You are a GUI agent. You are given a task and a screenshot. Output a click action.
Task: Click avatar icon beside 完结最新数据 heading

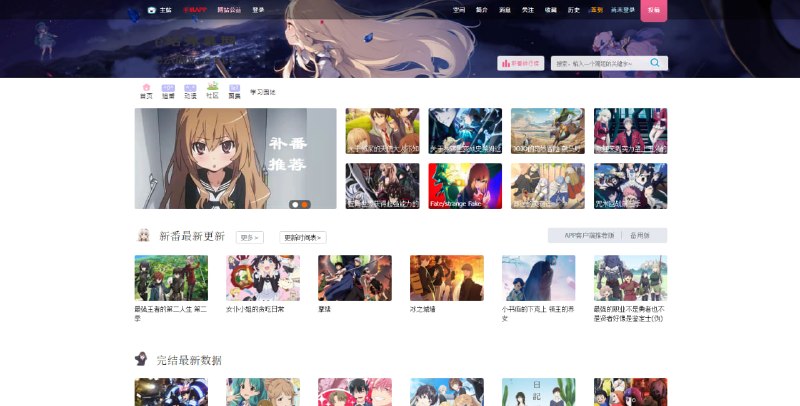141,359
